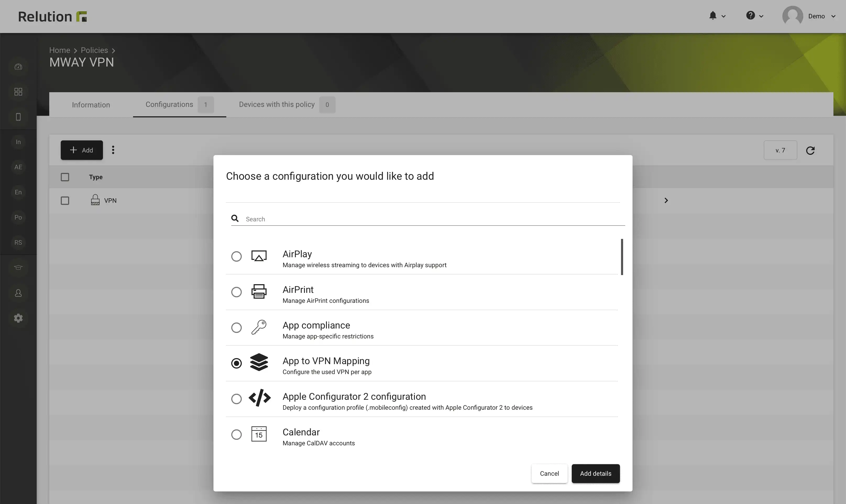Screen dimensions: 846x504
Task: Click the VPN lock icon in table
Action: tap(95, 200)
